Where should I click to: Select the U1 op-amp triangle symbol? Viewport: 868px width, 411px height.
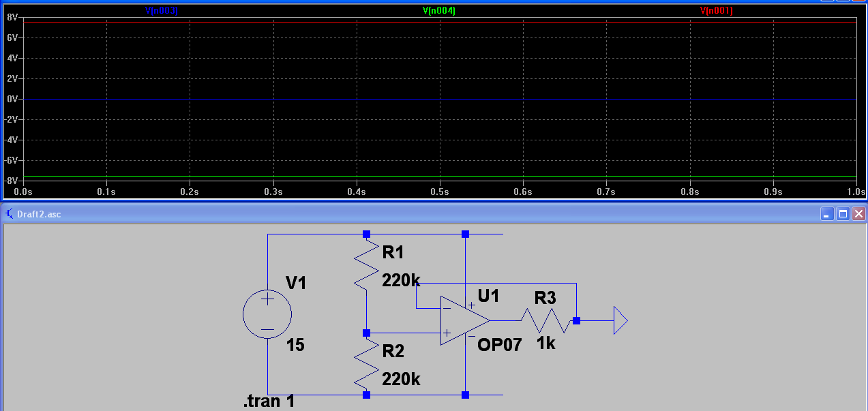[464, 320]
